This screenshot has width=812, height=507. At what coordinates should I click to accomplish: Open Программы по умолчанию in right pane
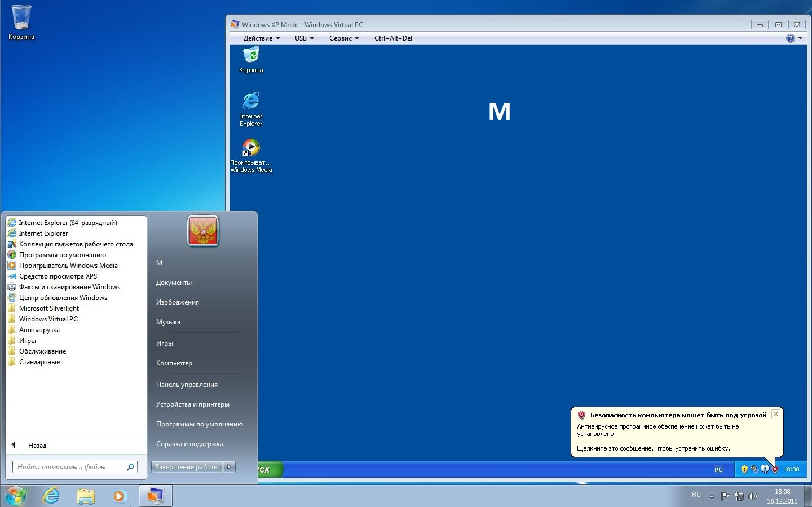point(200,424)
